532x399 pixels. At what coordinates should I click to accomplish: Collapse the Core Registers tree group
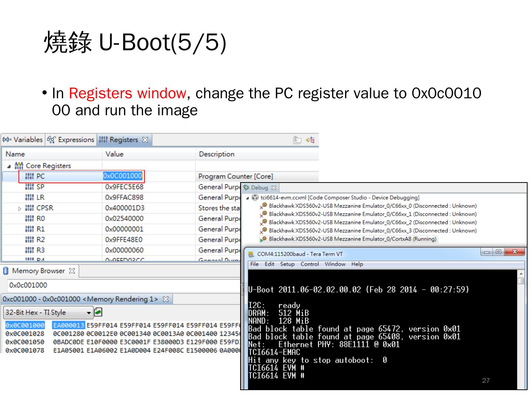pos(9,166)
